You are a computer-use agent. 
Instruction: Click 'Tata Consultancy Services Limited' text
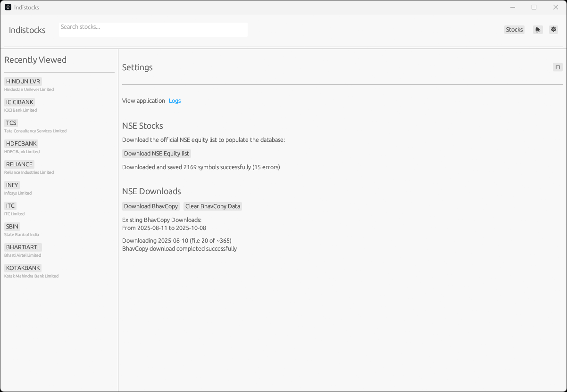[35, 131]
